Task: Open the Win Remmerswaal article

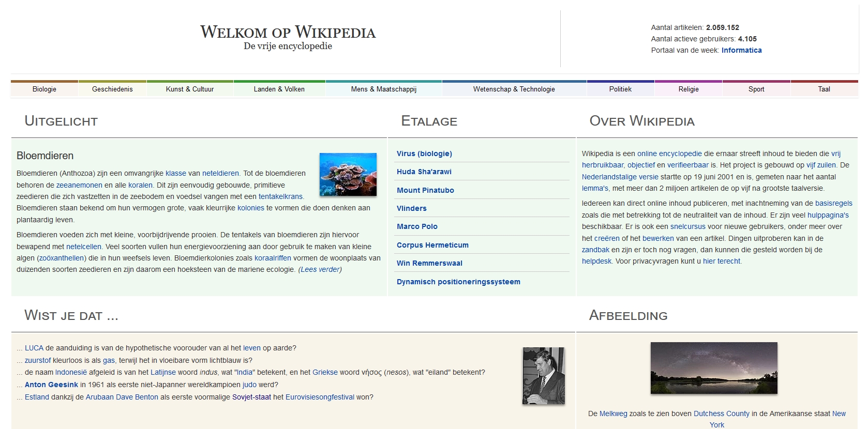Action: click(x=429, y=263)
